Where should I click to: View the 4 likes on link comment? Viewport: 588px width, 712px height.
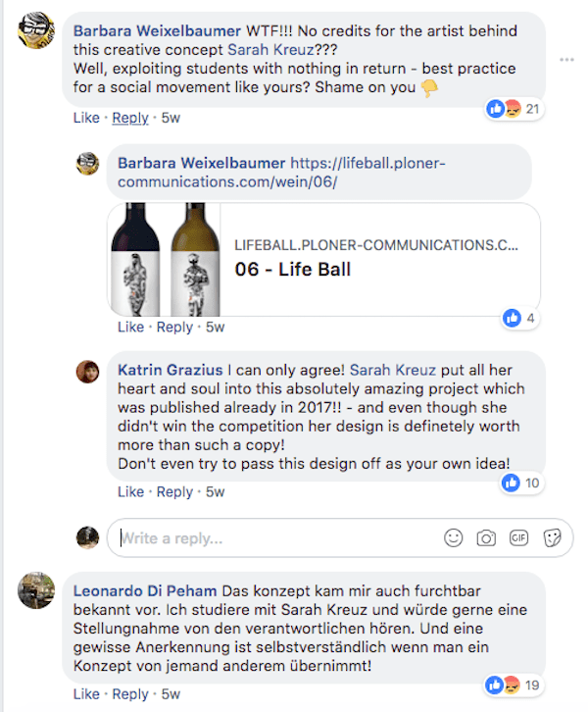(x=520, y=318)
